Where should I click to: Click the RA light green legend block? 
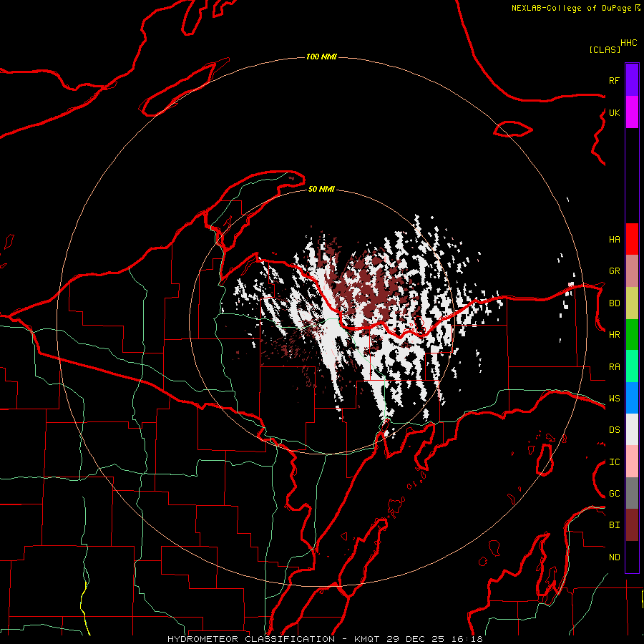[x=632, y=366]
